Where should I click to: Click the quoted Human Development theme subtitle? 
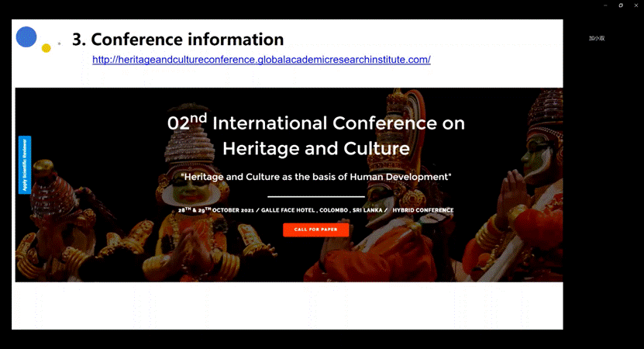point(315,177)
